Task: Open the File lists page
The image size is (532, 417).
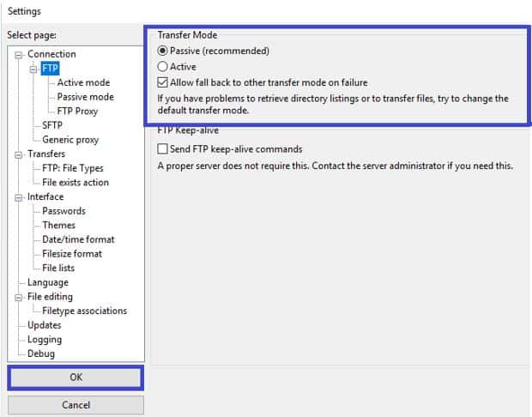Action: point(58,268)
